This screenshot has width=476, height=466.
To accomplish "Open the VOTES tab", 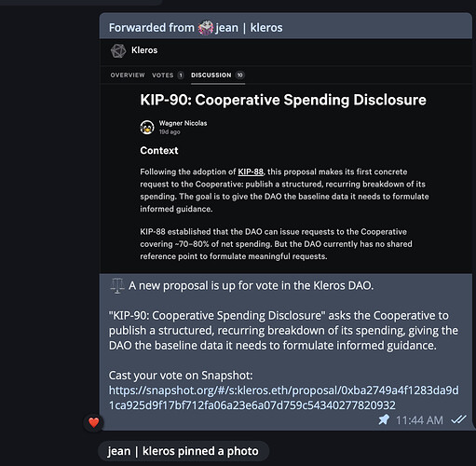I will click(x=163, y=75).
